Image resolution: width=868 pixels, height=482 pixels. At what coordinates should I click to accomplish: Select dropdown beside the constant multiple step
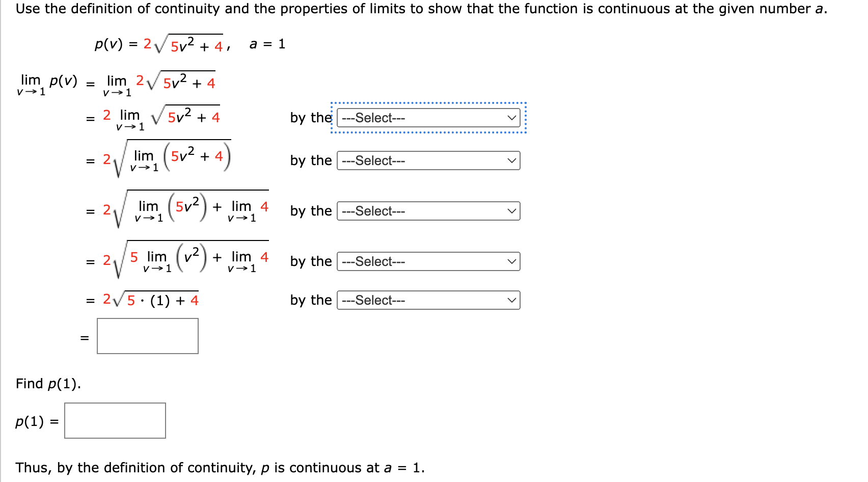pos(428,118)
